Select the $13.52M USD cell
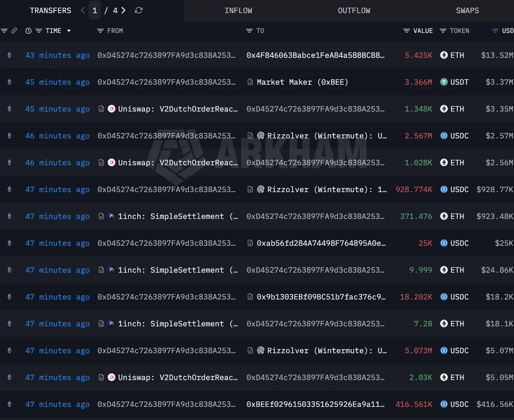The image size is (514, 420). tap(497, 55)
